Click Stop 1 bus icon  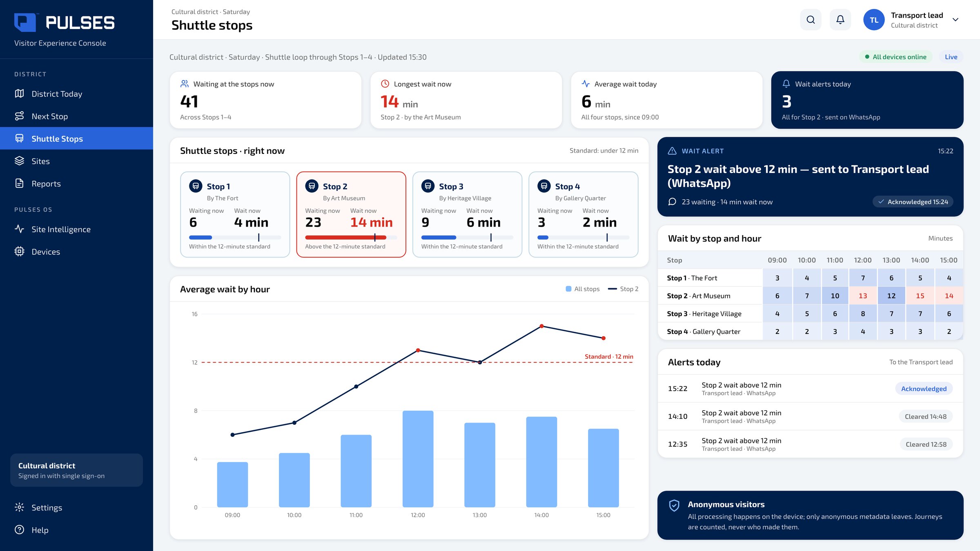click(x=196, y=186)
